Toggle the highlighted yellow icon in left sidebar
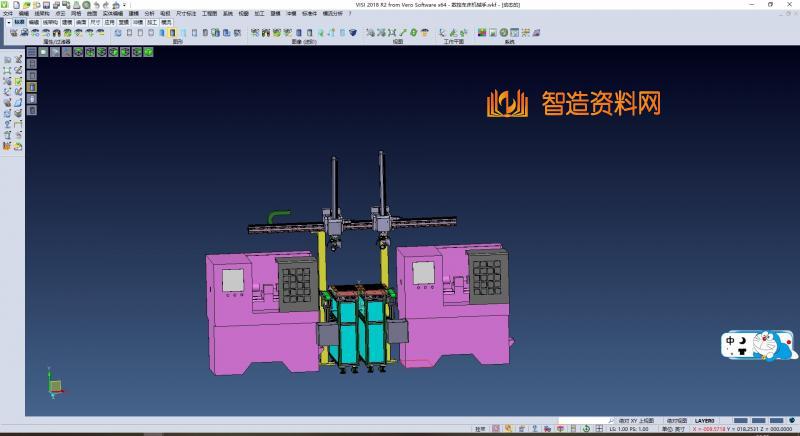The image size is (800, 436). 31,87
